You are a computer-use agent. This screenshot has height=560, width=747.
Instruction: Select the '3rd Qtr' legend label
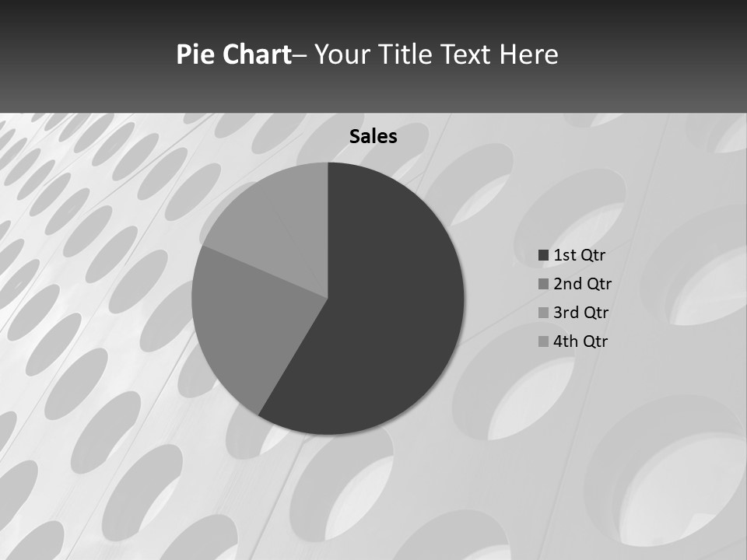pyautogui.click(x=580, y=313)
